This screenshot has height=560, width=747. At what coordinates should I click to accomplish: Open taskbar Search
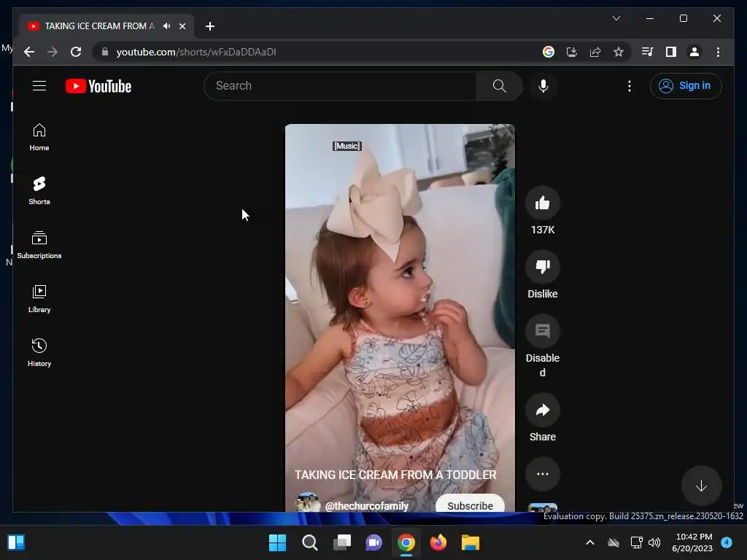pyautogui.click(x=309, y=542)
